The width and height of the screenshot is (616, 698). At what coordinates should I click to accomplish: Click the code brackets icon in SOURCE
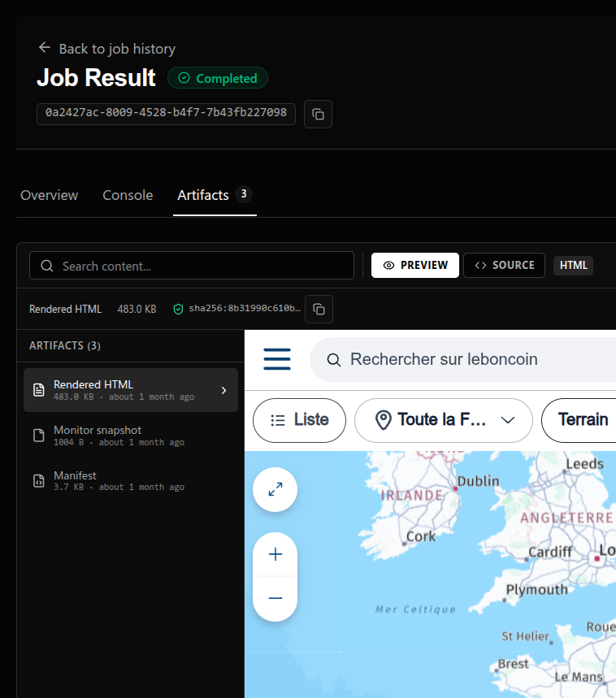(480, 266)
